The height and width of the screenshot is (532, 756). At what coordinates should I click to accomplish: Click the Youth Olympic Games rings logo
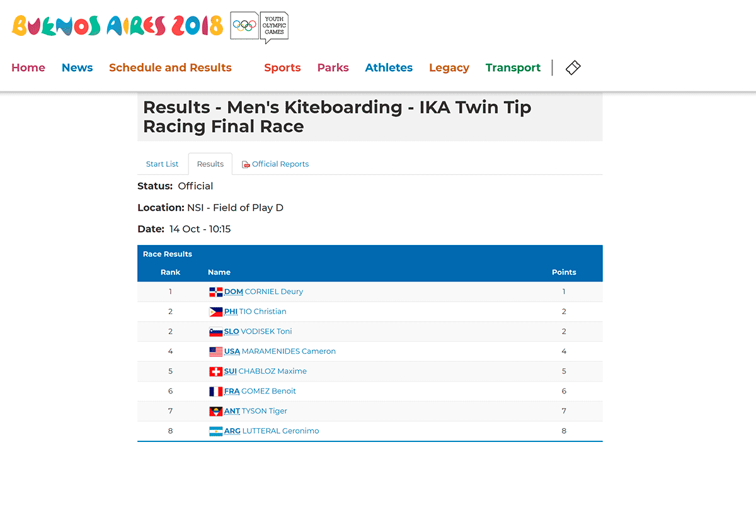[x=260, y=27]
